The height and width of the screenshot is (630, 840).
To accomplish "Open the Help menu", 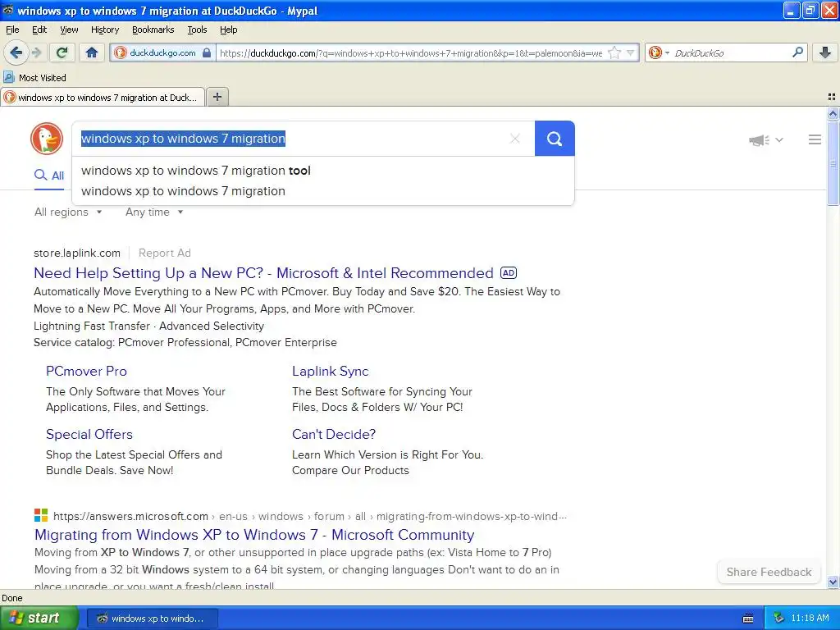I will pyautogui.click(x=228, y=30).
